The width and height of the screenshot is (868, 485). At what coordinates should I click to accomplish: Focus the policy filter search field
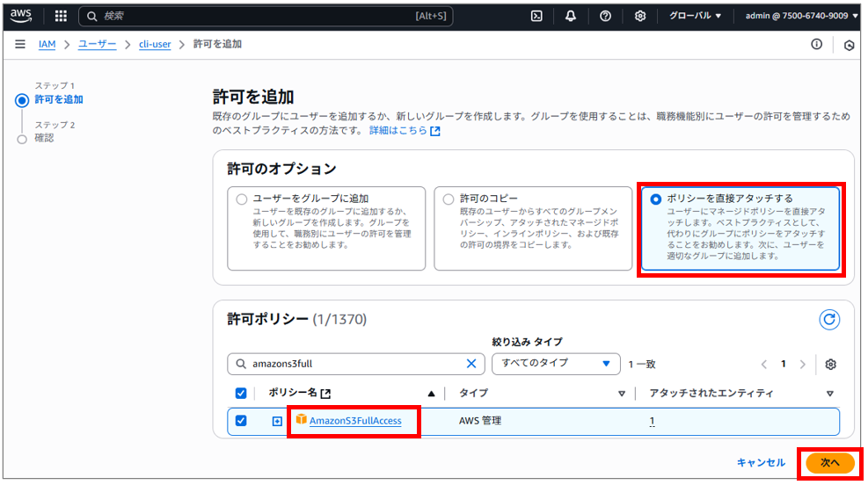(x=356, y=364)
